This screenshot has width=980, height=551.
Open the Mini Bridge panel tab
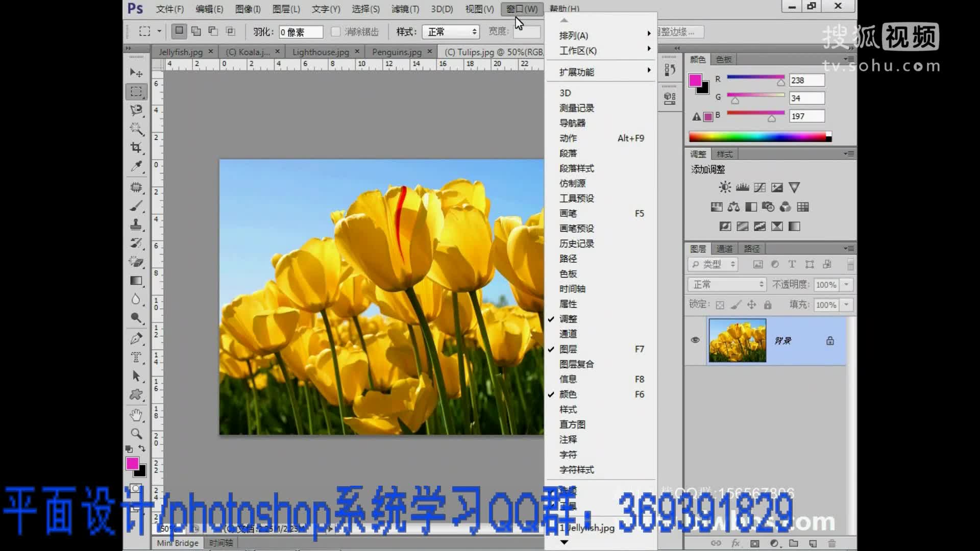[x=177, y=543]
